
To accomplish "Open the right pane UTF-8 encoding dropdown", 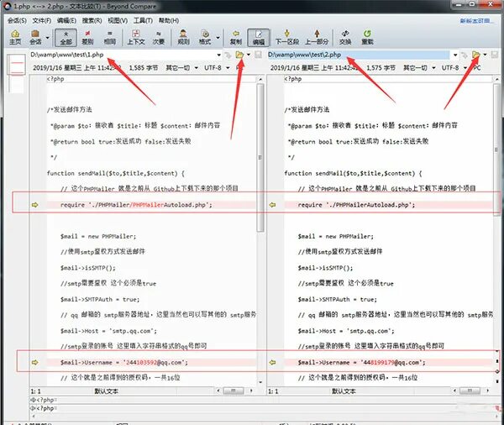I will tap(454, 68).
